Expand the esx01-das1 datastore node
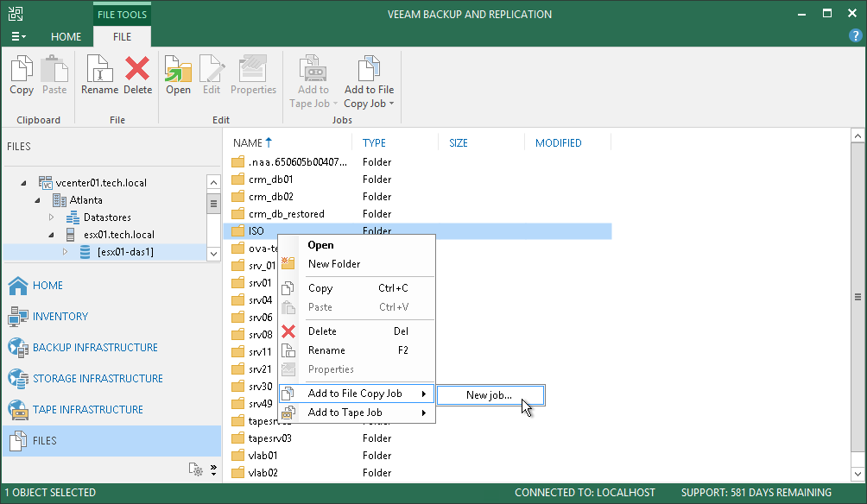 tap(65, 252)
